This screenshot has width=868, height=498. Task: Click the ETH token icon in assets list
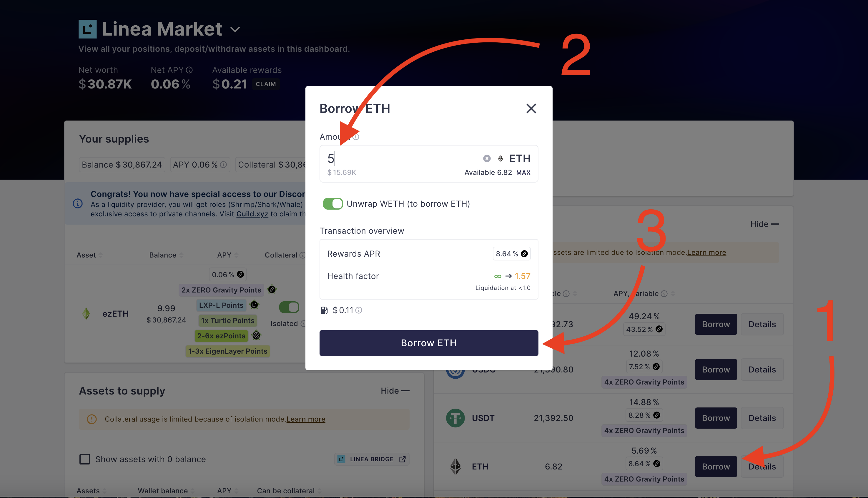[x=455, y=467]
